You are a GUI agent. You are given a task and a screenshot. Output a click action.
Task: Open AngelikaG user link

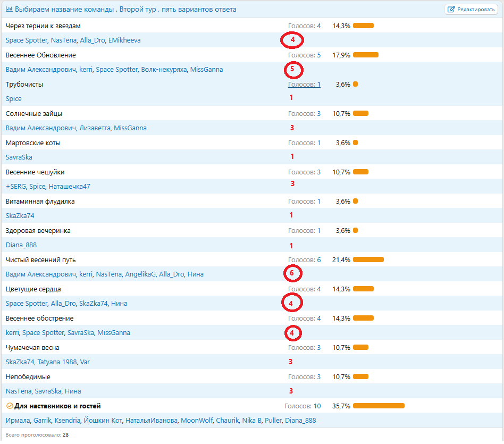[x=140, y=274]
